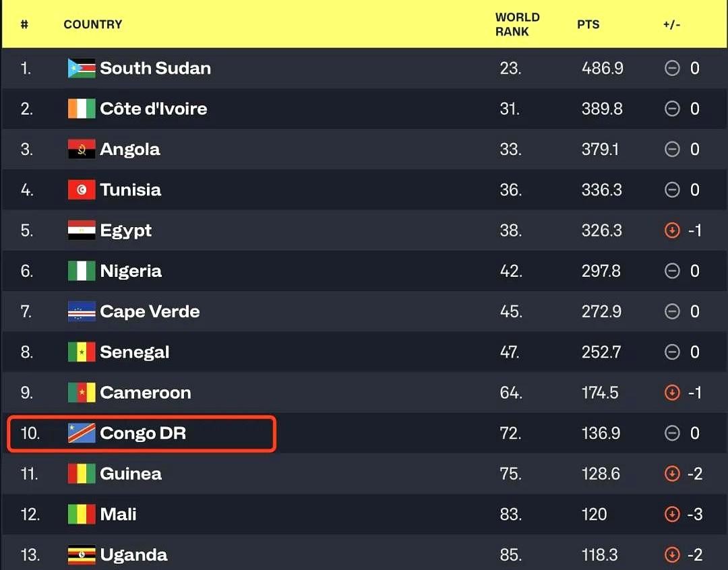The width and height of the screenshot is (728, 570).
Task: Click the South Sudan flag icon
Action: pos(82,68)
